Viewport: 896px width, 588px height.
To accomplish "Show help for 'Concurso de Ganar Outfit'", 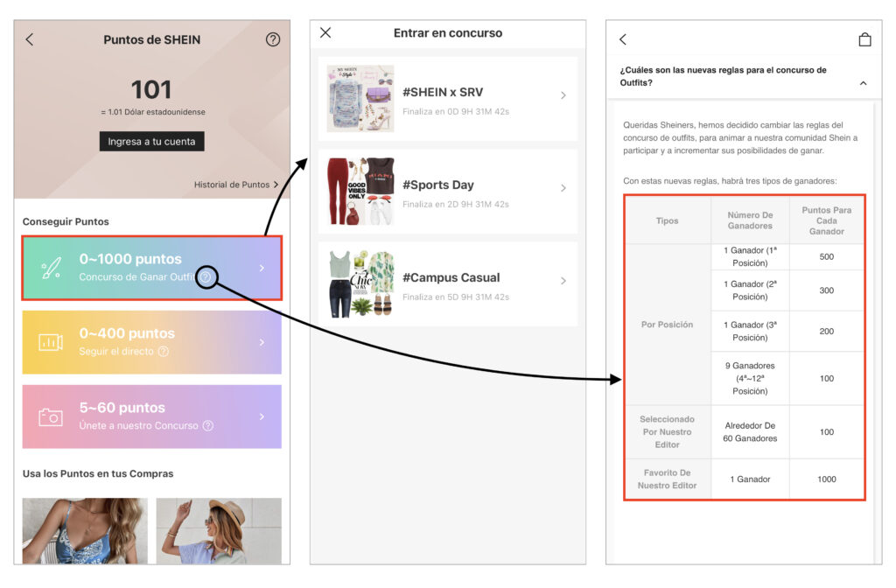I will 206,277.
